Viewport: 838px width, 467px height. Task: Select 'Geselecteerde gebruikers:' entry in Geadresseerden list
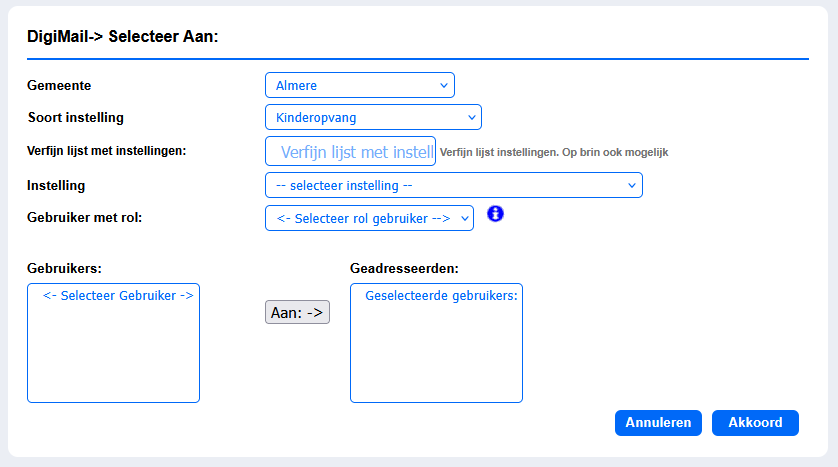point(440,295)
